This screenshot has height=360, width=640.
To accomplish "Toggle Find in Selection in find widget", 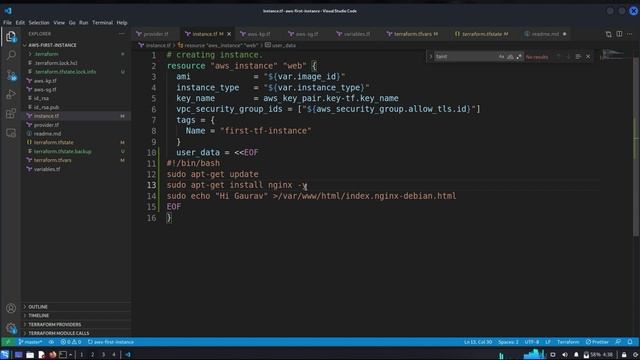I will point(578,57).
